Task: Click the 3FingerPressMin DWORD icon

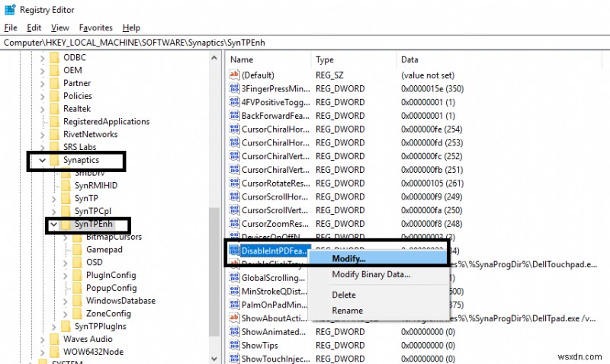Action: [234, 88]
